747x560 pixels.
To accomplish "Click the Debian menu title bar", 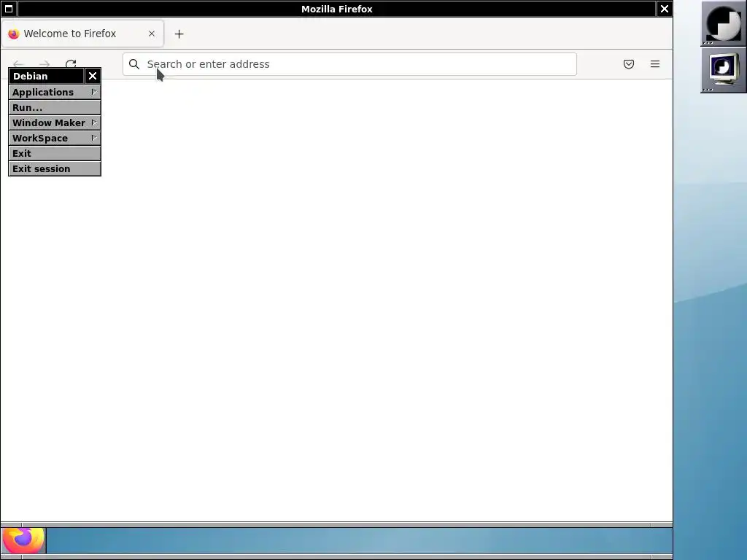I will click(46, 76).
